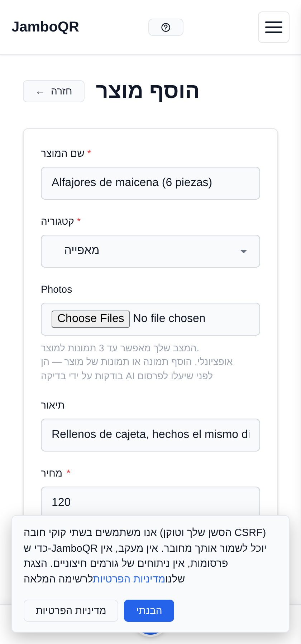The image size is (301, 644).
Task: Click the מדיניות הפרטיות outlined button
Action: tap(71, 611)
